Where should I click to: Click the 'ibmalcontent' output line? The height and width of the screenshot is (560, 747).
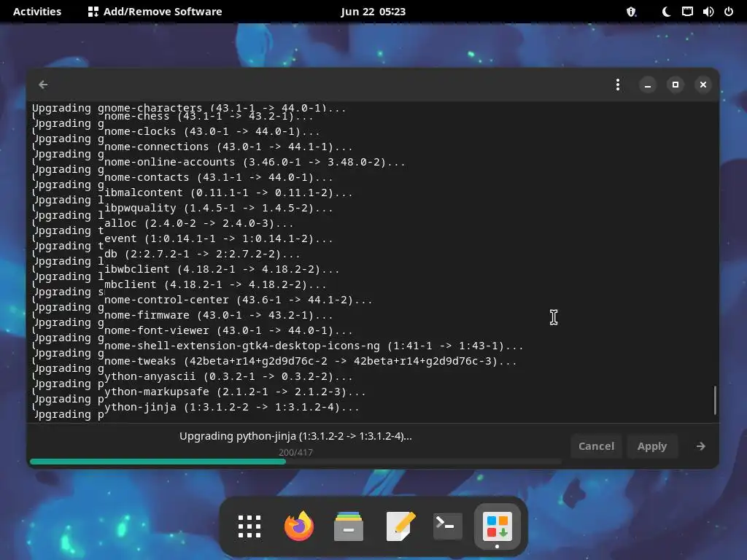(x=228, y=193)
